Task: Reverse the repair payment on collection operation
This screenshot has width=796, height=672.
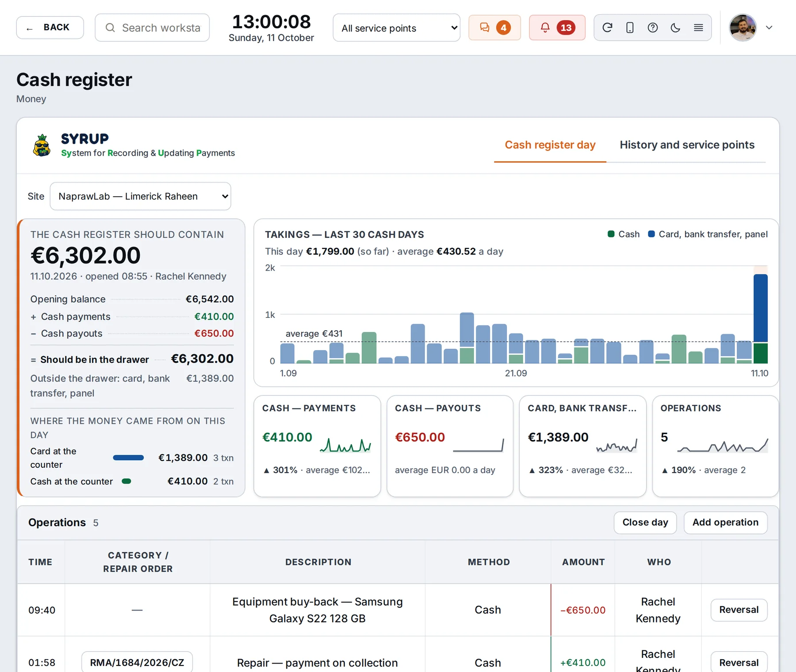Action: point(739,662)
